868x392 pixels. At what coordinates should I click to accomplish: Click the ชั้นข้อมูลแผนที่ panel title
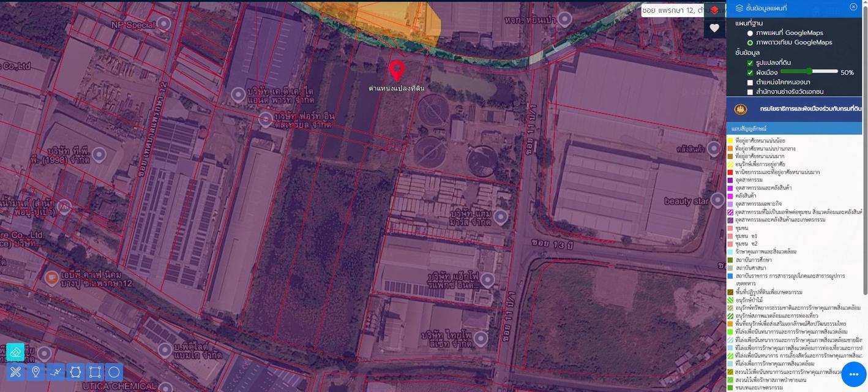[766, 8]
